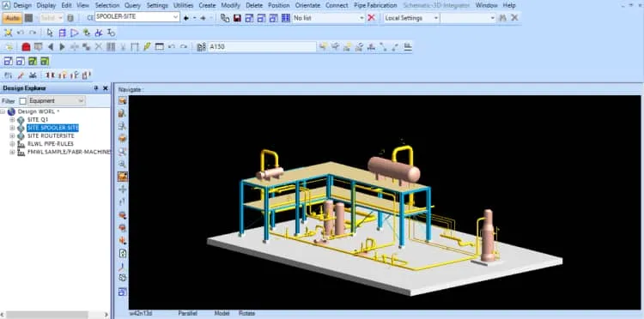Open the Local Settings dropdown
This screenshot has height=319, width=644.
[x=435, y=18]
